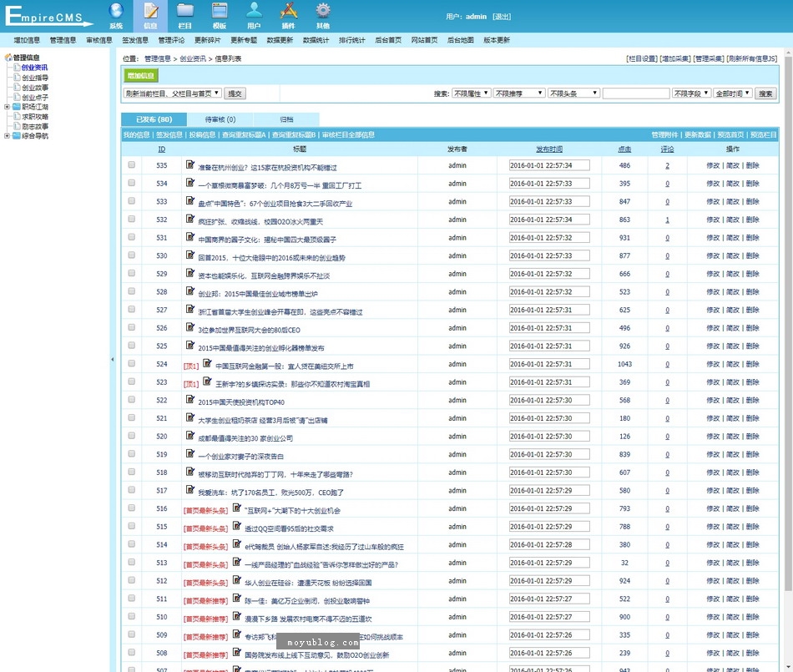This screenshot has height=672, width=793.
Task: Tick the checkbox for row 521
Action: click(x=132, y=417)
